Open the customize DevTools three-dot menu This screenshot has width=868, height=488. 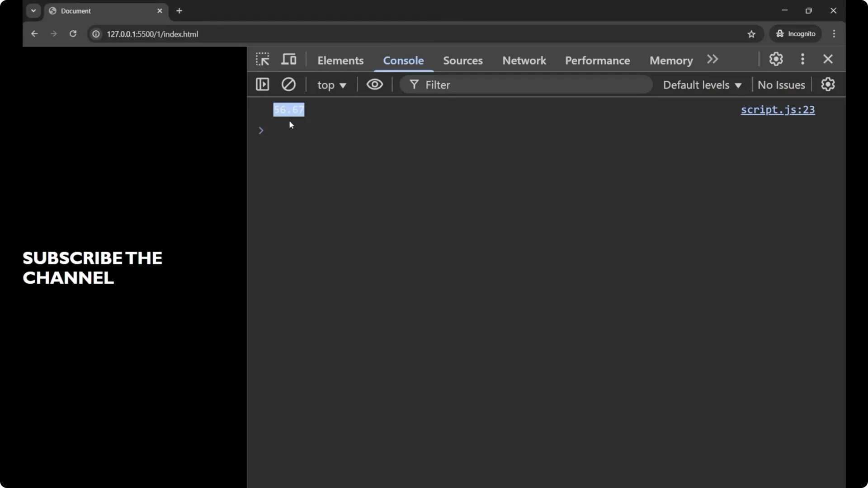tap(803, 59)
